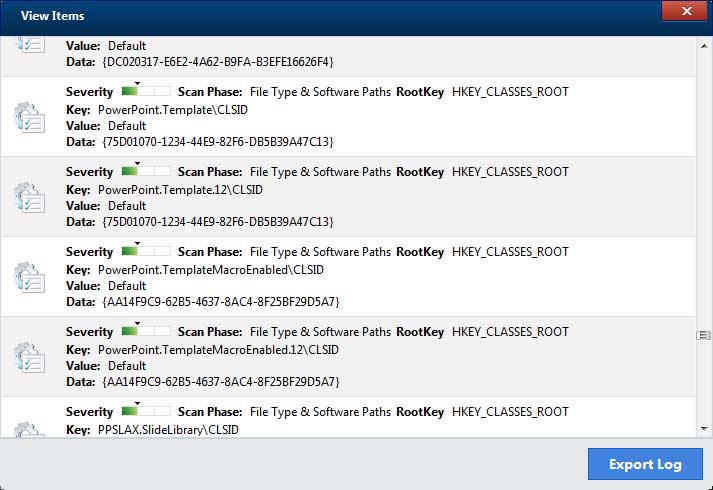This screenshot has height=490, width=713.
Task: Click the View Items title bar text
Action: point(52,16)
